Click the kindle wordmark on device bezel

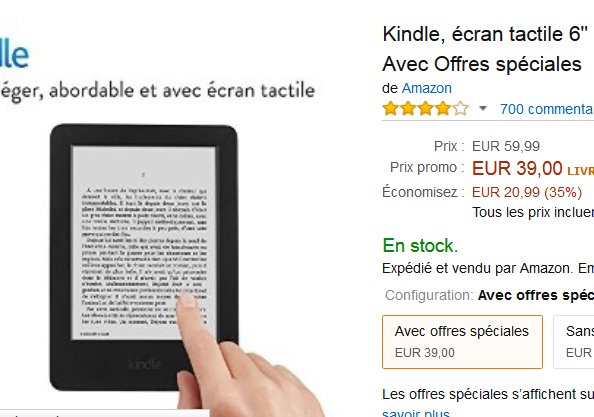(145, 365)
